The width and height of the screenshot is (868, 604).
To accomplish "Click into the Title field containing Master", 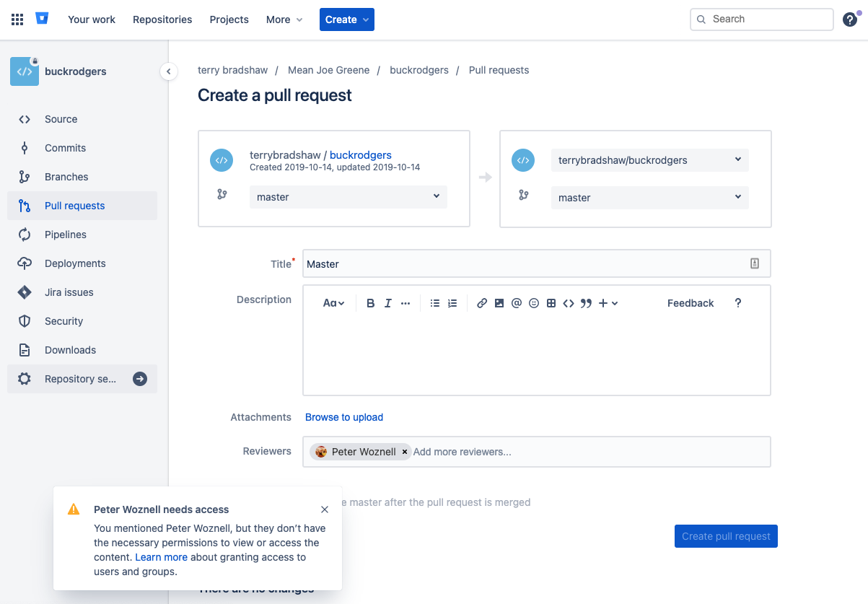I will coord(537,263).
